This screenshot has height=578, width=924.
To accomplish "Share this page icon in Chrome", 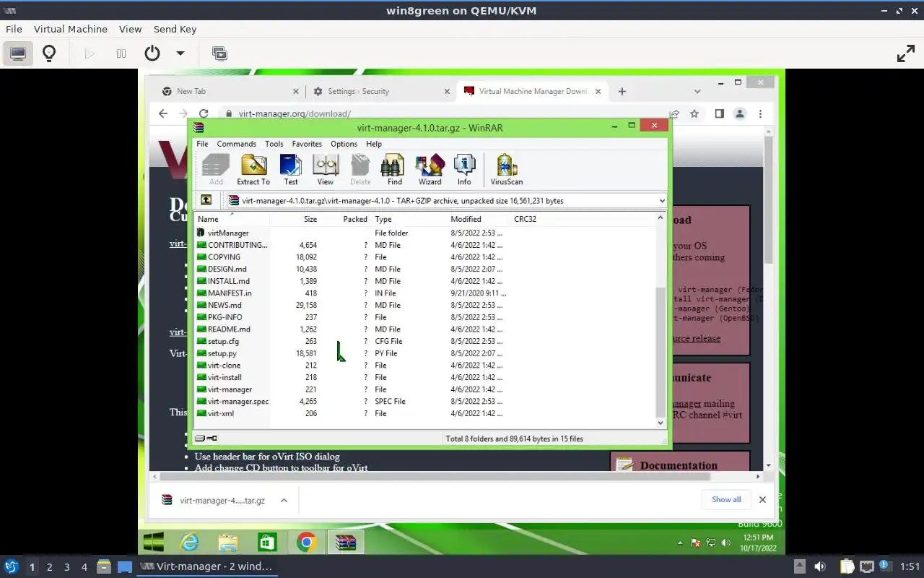I will pyautogui.click(x=674, y=113).
